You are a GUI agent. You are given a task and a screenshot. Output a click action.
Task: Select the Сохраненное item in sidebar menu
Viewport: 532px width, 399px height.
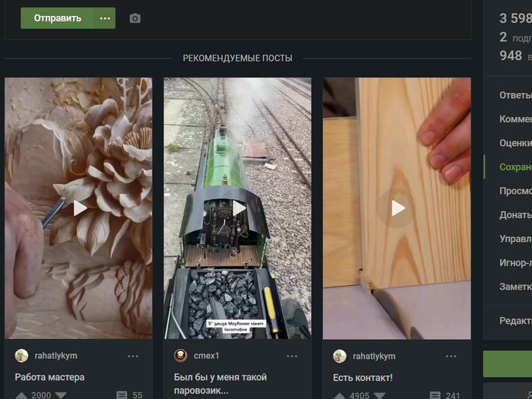(515, 167)
